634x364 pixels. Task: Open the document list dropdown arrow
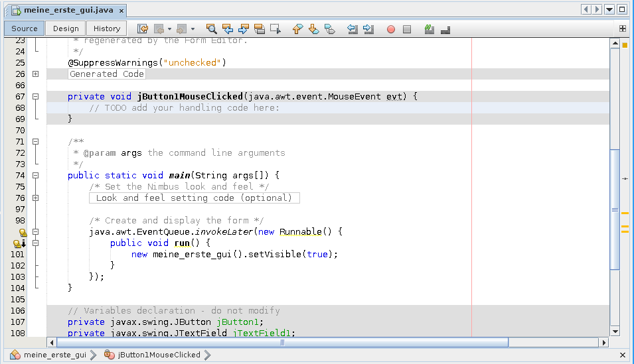(x=609, y=9)
